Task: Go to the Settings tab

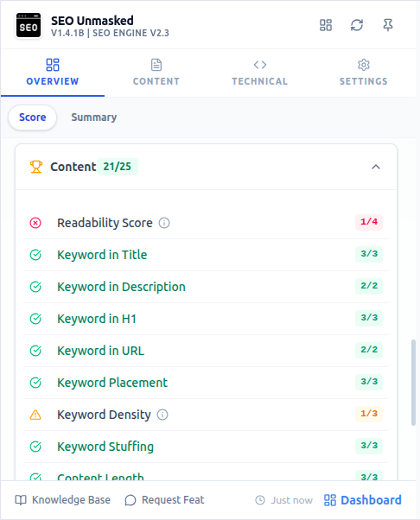Action: pyautogui.click(x=364, y=73)
